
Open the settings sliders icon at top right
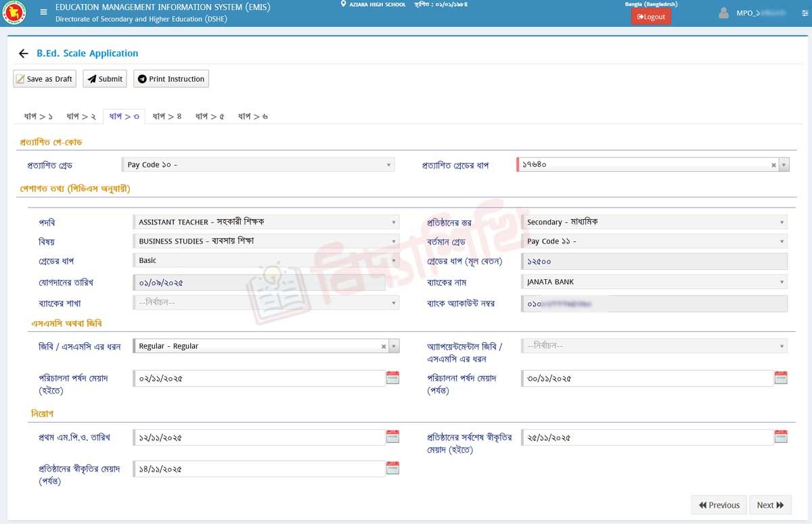[x=805, y=13]
